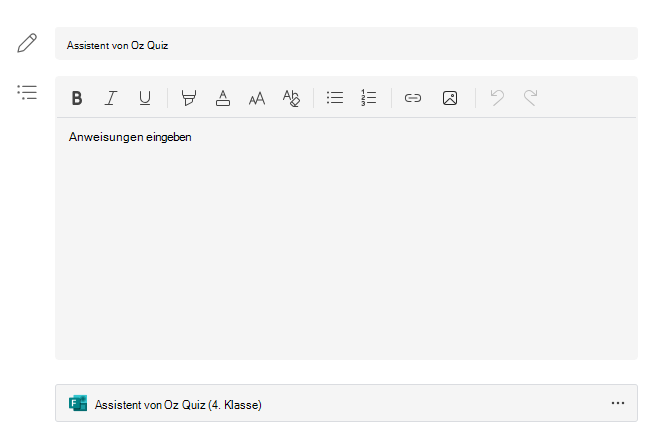Insert an image into instructions
654x433 pixels.
point(450,98)
